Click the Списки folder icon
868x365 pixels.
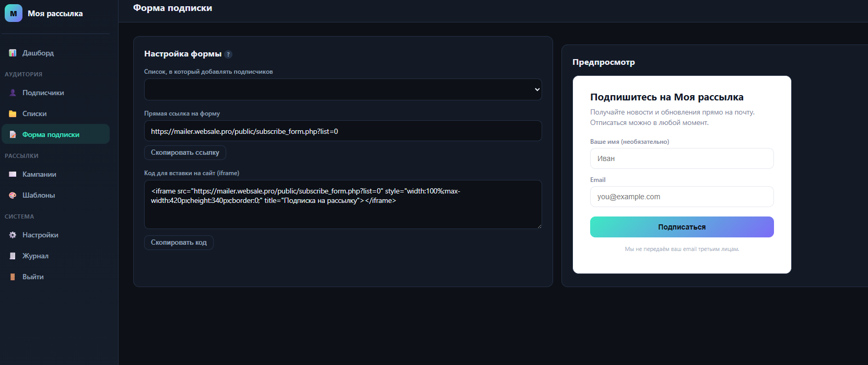pyautogui.click(x=13, y=113)
